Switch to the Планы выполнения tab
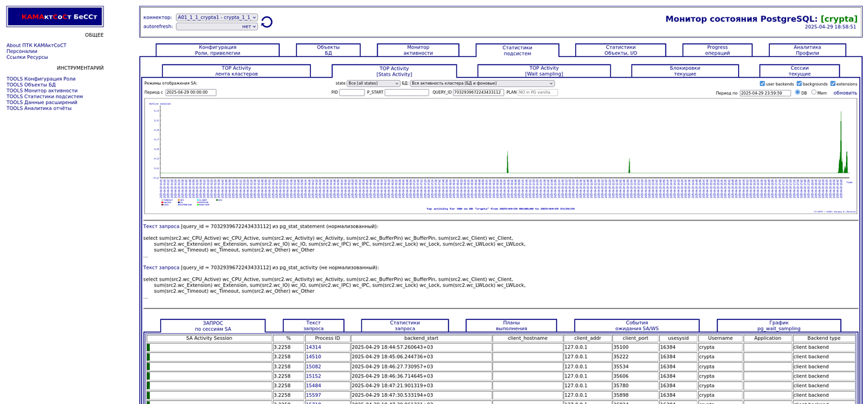 (x=511, y=325)
